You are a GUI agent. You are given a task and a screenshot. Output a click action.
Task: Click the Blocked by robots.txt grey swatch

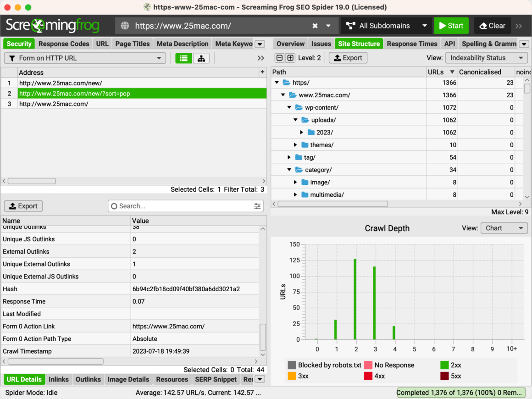pos(292,365)
